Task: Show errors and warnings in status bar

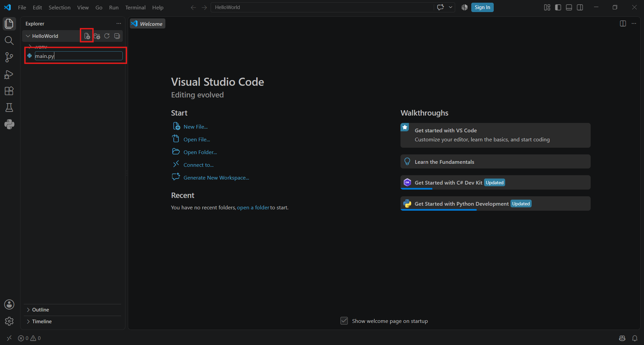Action: [x=30, y=338]
